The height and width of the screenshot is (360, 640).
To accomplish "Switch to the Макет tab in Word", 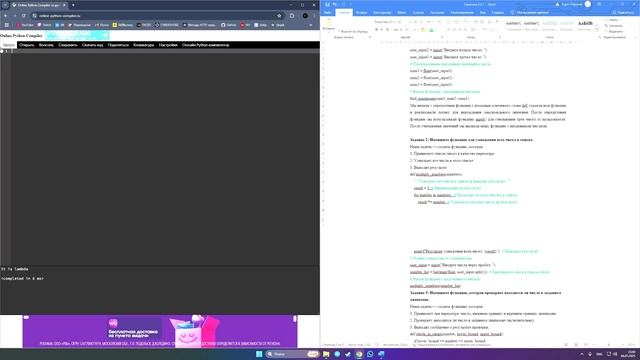I will click(x=402, y=13).
